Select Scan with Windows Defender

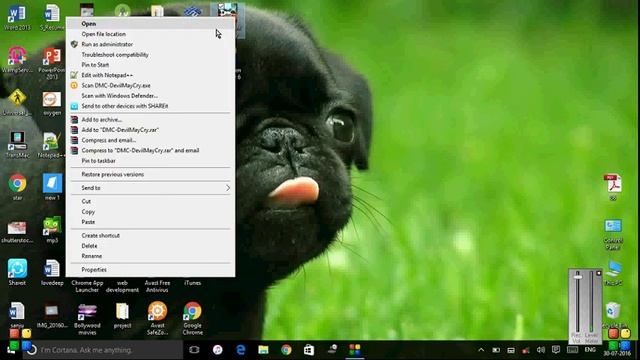150,96
